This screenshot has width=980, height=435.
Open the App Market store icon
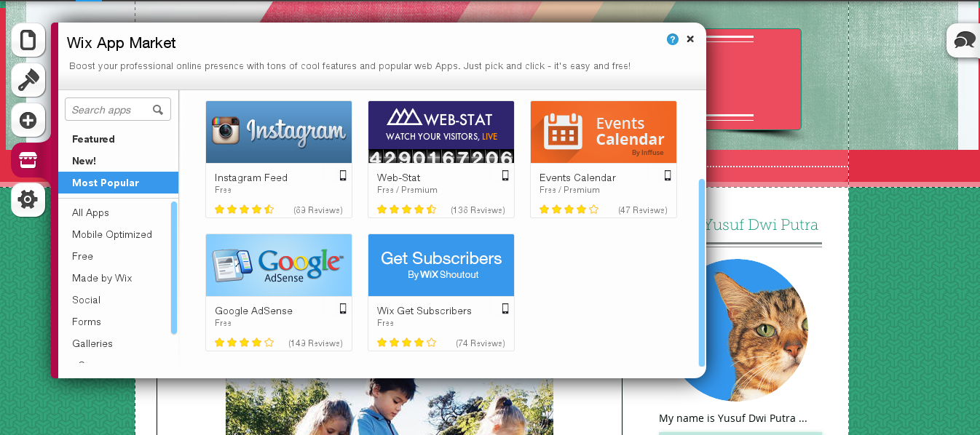tap(28, 160)
